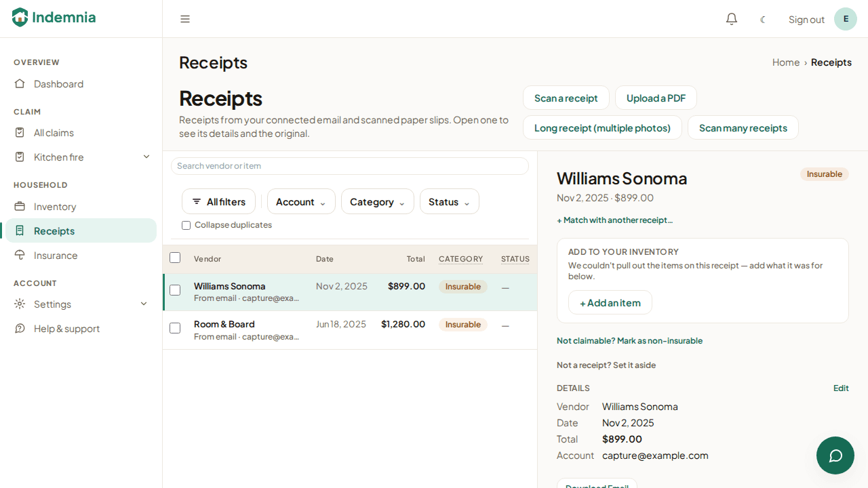Click the Home breadcrumb link
868x488 pixels.
[786, 62]
